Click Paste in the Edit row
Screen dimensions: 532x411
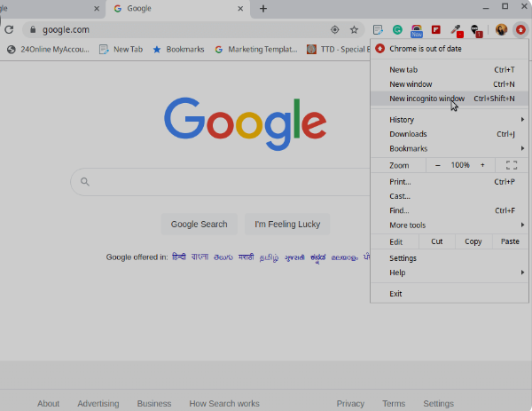click(510, 241)
